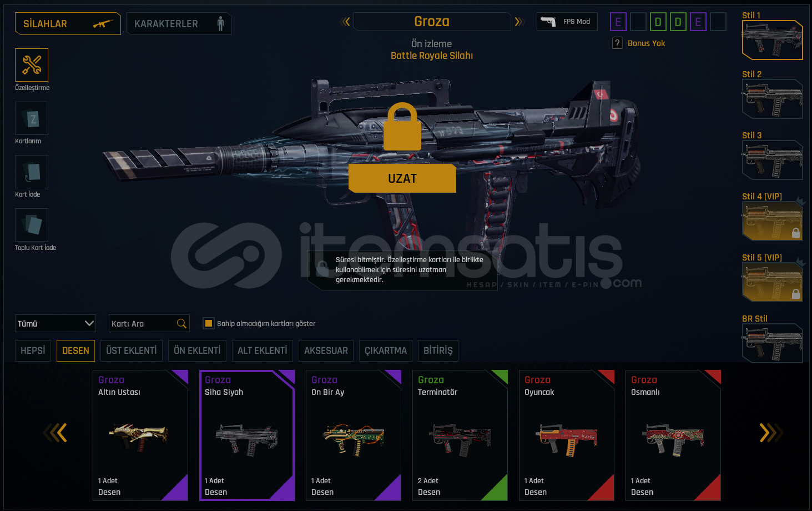Click the question mark bonus help icon
This screenshot has width=812, height=511.
tap(617, 43)
